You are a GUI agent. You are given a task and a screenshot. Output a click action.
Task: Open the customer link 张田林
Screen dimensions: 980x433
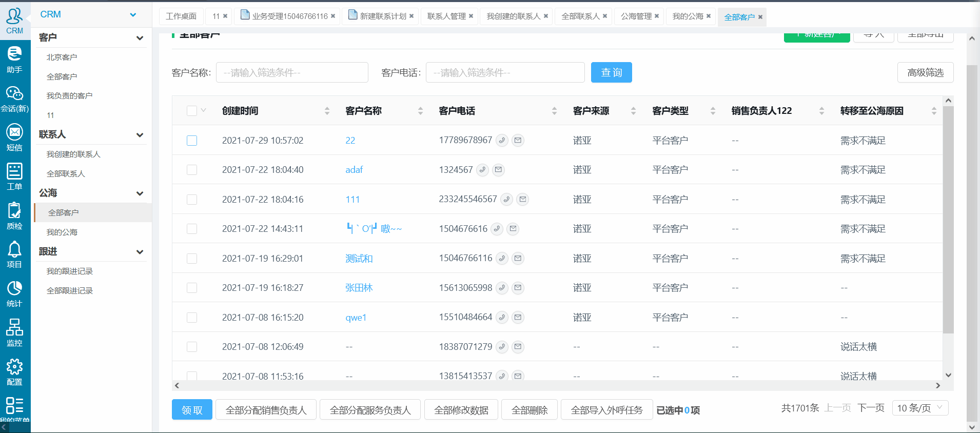point(359,288)
